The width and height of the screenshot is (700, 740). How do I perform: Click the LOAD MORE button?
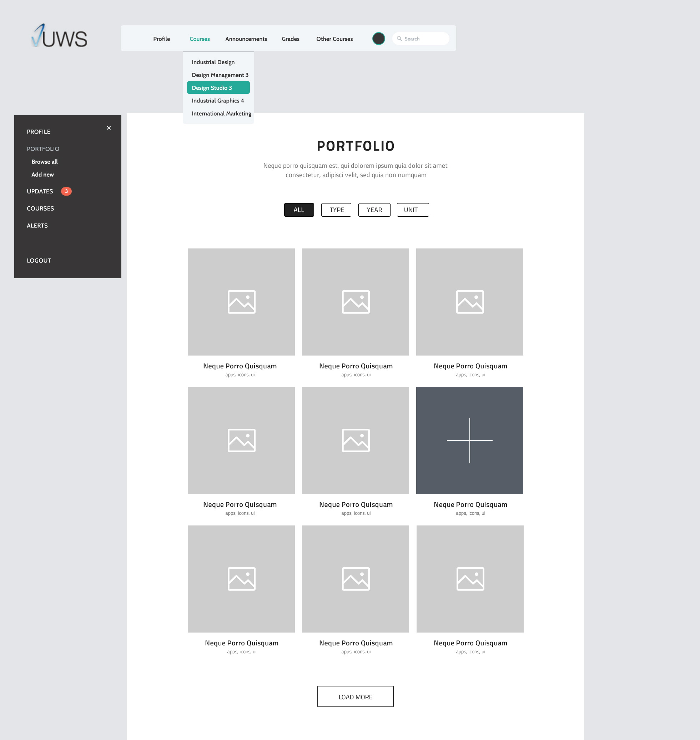355,696
